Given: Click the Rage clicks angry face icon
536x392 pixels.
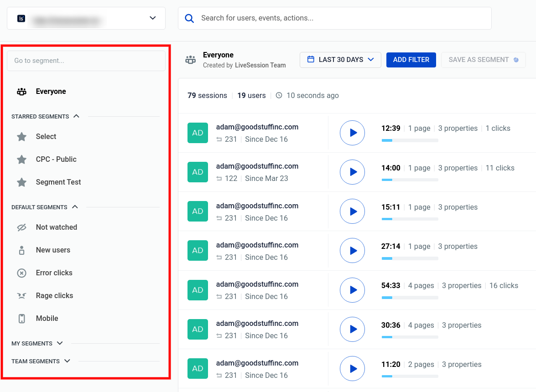Looking at the screenshot, I should tap(21, 296).
